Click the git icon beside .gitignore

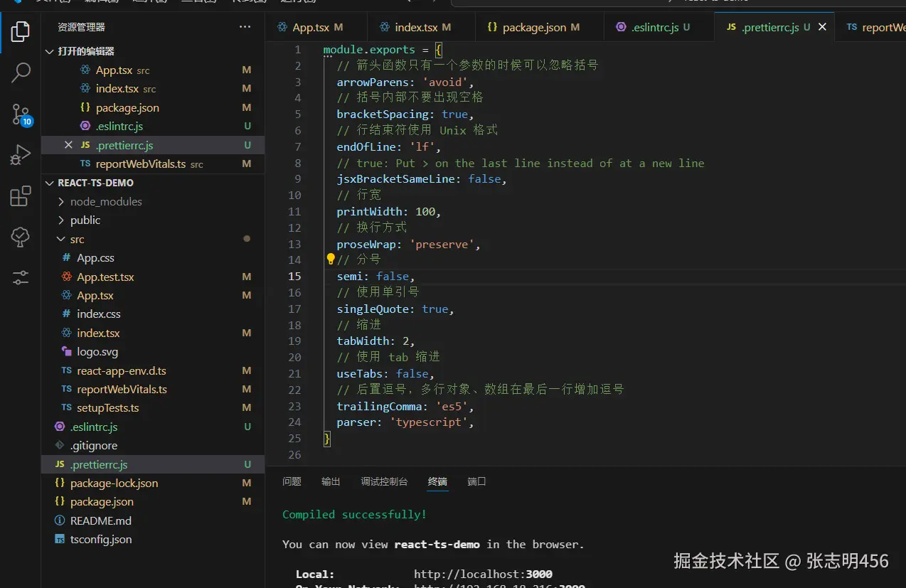60,445
